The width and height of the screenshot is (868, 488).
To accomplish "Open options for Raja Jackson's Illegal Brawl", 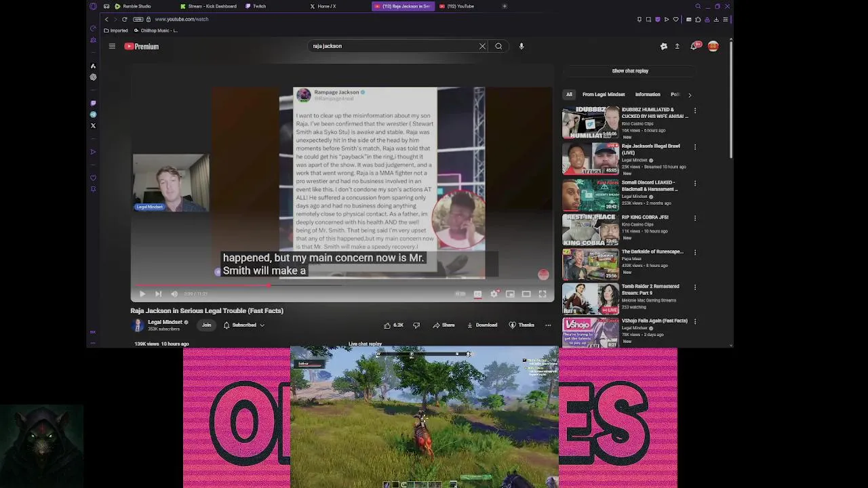I will pos(694,147).
